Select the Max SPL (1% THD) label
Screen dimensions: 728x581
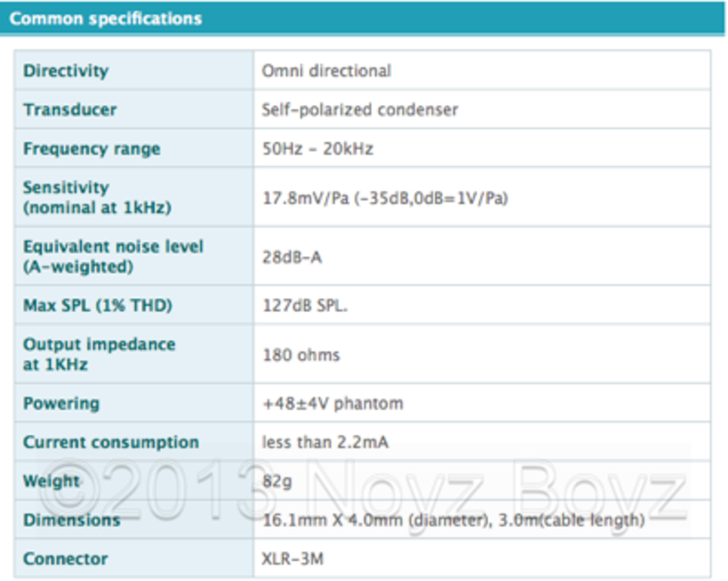coord(97,306)
